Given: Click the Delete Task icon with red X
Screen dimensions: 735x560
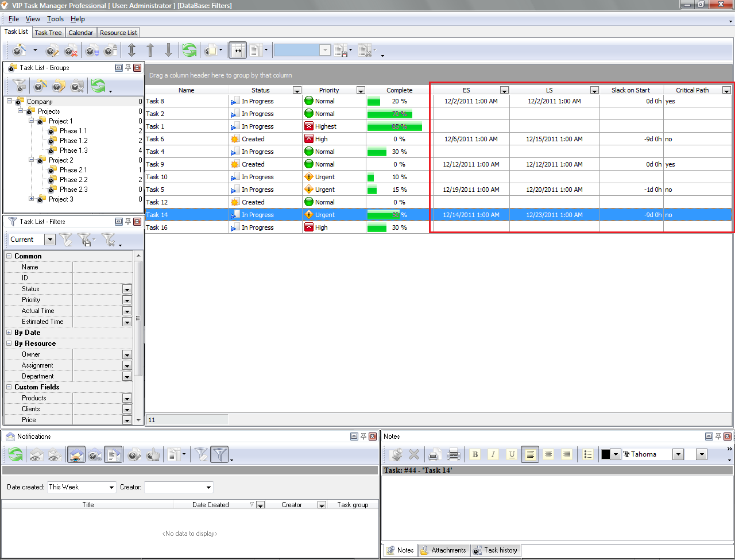Looking at the screenshot, I should point(71,51).
